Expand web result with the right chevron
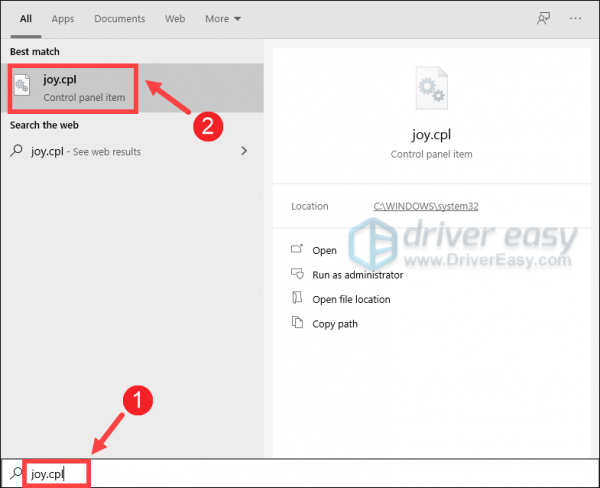Image resolution: width=600 pixels, height=488 pixels. point(244,151)
